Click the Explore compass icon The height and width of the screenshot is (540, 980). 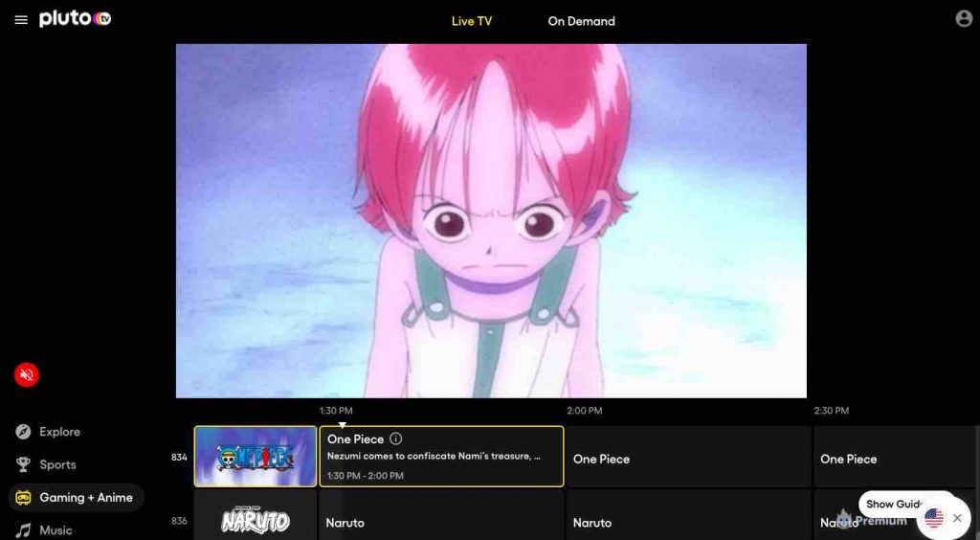pos(23,432)
